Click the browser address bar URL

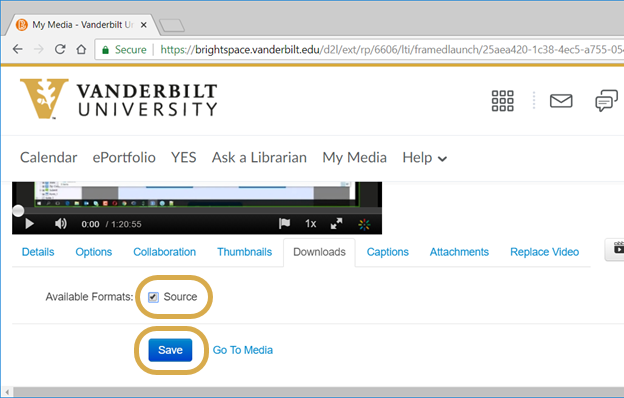click(390, 50)
